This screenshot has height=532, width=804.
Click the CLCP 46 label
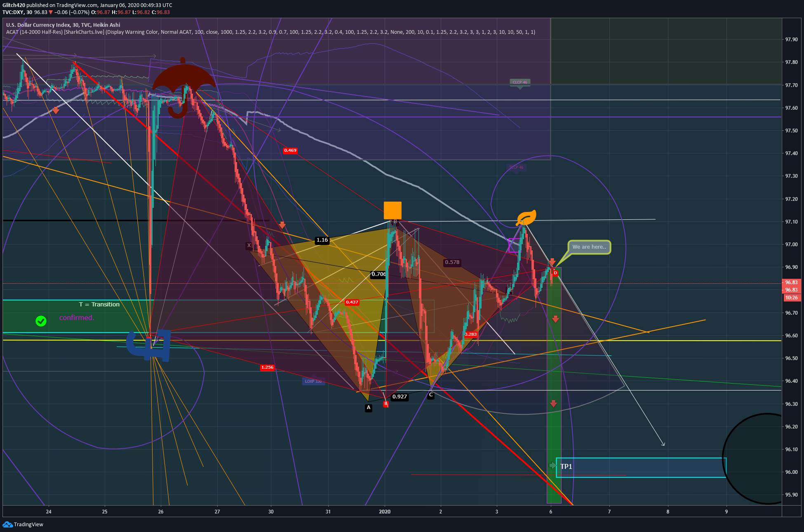click(520, 82)
